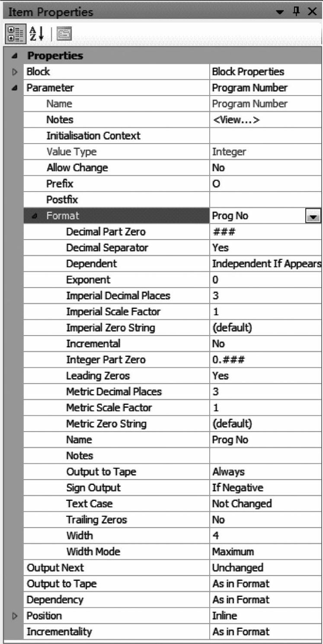Close the Item Properties panel

[x=312, y=11]
